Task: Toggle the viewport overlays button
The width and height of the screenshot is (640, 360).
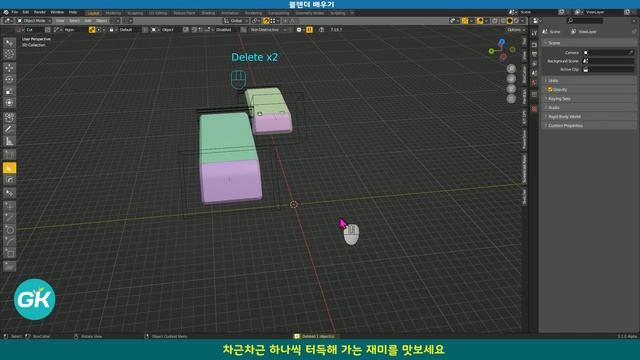Action: (480, 21)
